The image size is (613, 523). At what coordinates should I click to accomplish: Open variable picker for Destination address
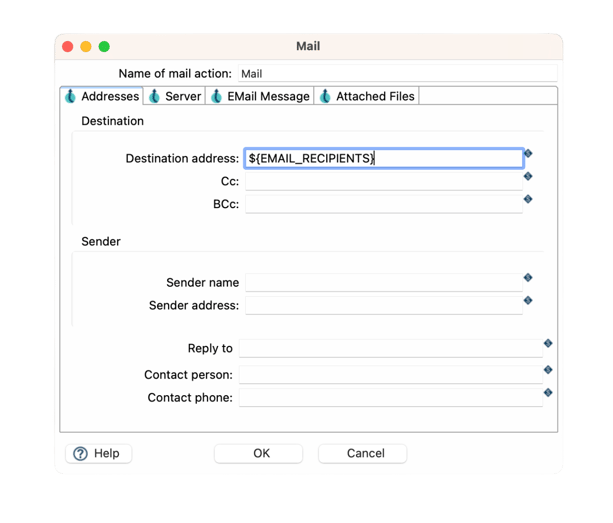528,153
